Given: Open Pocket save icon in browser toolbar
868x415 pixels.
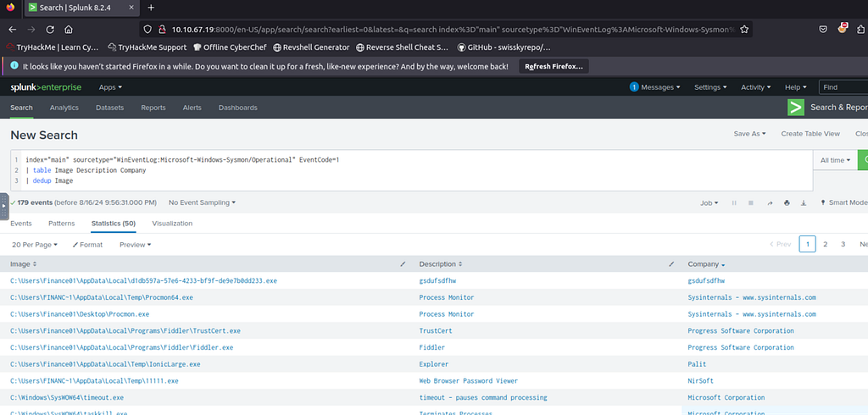Looking at the screenshot, I should 823,30.
